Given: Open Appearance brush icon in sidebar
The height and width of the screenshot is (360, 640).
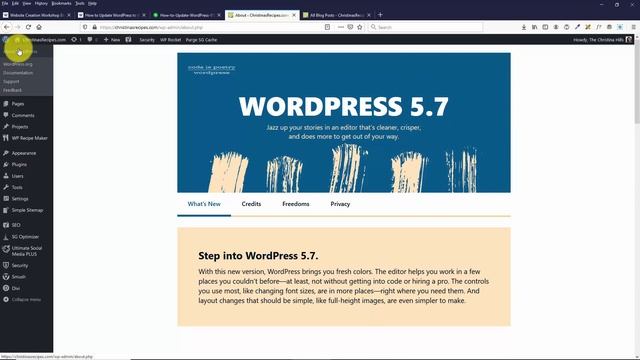Looking at the screenshot, I should click(x=6, y=153).
